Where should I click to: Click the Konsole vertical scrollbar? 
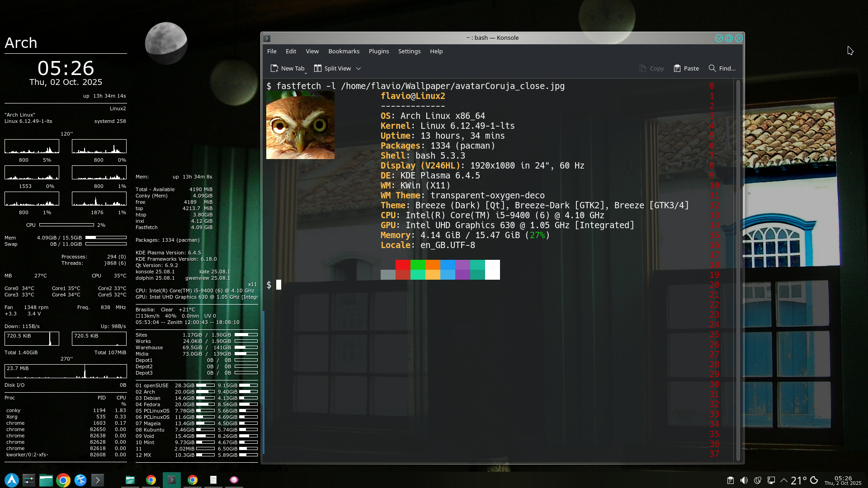point(738,271)
